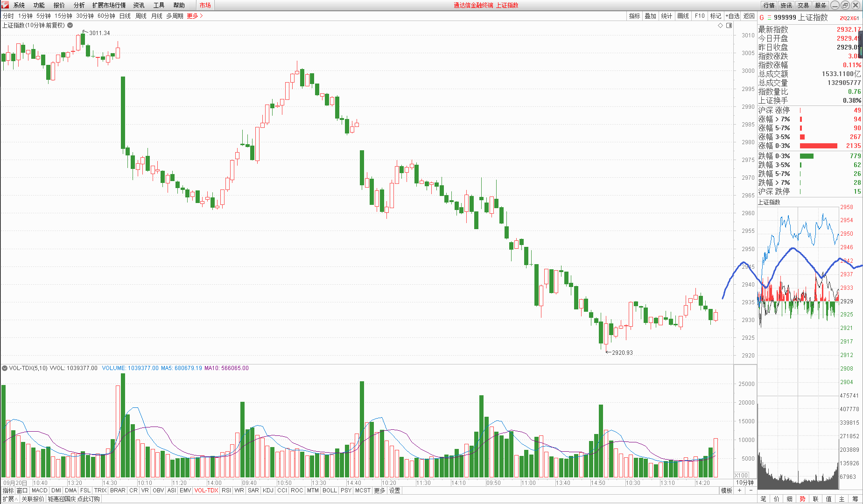Image resolution: width=863 pixels, height=504 pixels.
Task: Click the diamond marker icon above the chart
Action: [x=720, y=25]
